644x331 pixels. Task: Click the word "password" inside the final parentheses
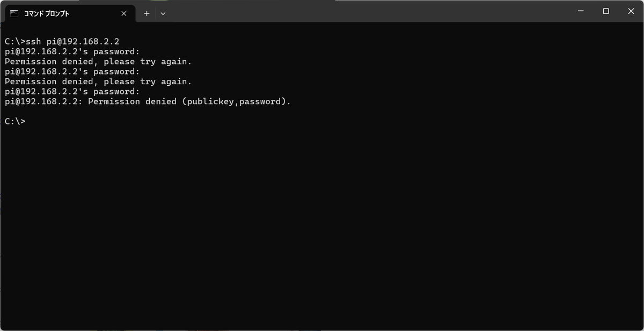pyautogui.click(x=260, y=101)
